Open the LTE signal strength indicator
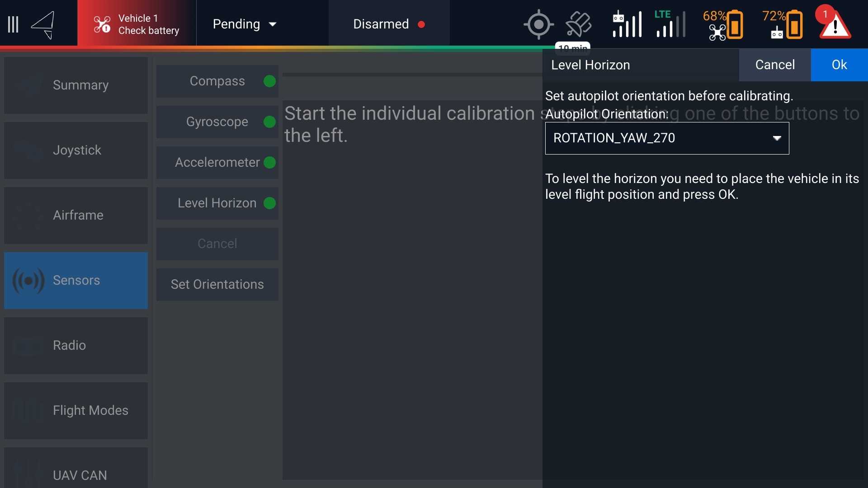 click(x=670, y=24)
